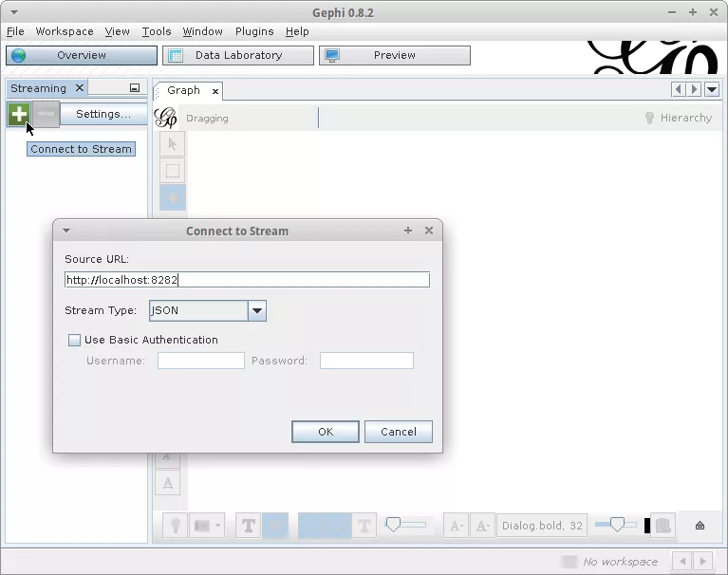Click the smaller A font size icon
Image resolution: width=728 pixels, height=575 pixels.
(x=456, y=526)
